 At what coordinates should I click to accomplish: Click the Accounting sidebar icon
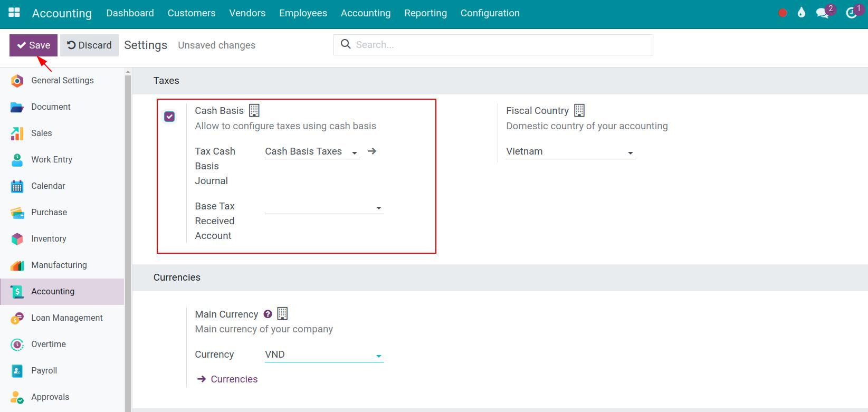pos(17,292)
